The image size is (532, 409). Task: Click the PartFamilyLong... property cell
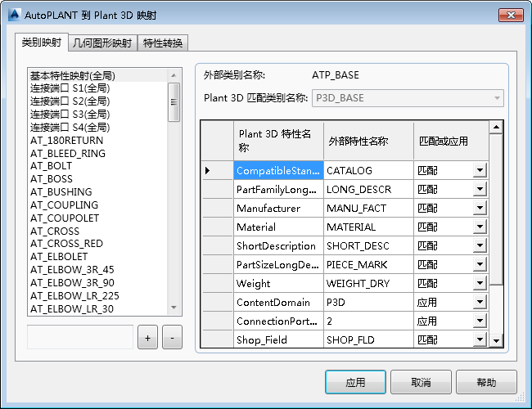tap(278, 189)
